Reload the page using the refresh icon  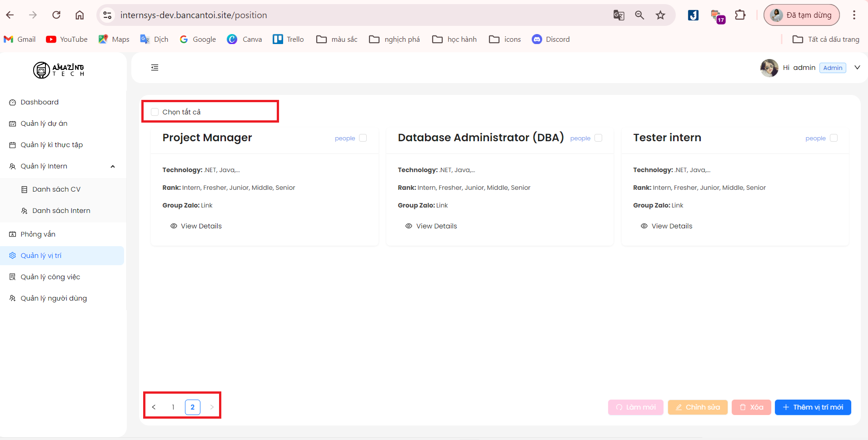click(x=56, y=15)
